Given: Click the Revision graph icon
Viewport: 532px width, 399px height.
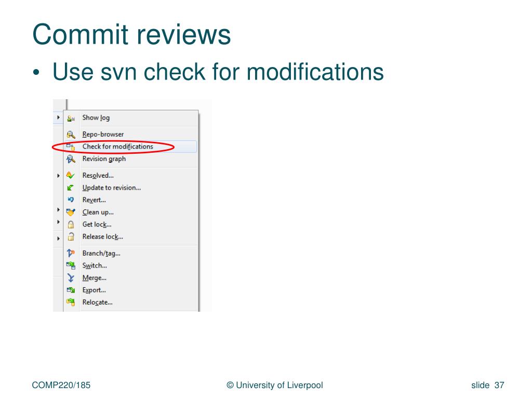Looking at the screenshot, I should click(x=71, y=159).
